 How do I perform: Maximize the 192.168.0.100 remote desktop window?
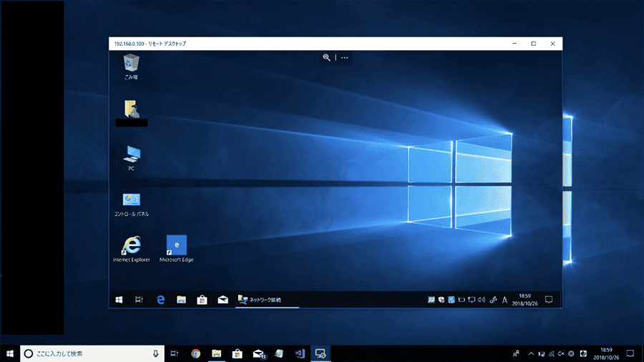[x=534, y=44]
